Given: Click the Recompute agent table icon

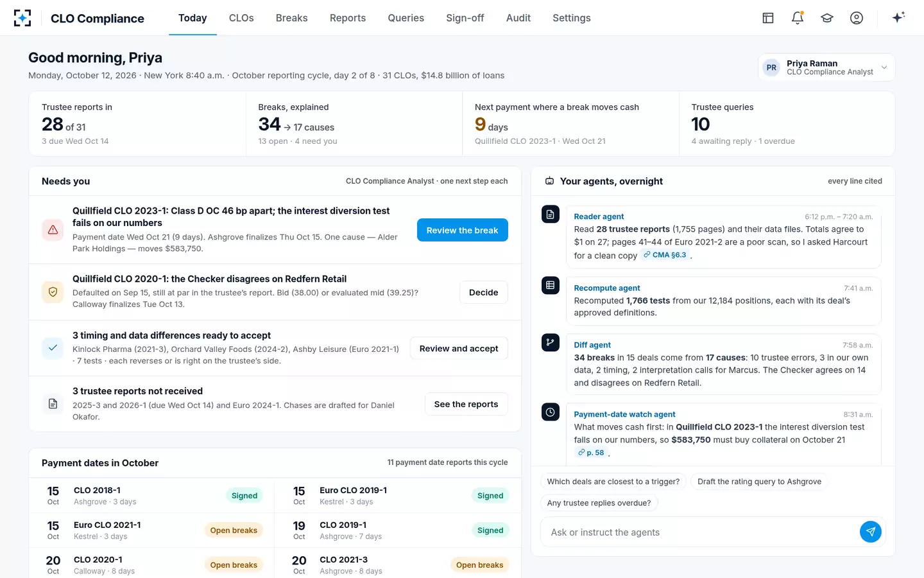Looking at the screenshot, I should tap(551, 285).
